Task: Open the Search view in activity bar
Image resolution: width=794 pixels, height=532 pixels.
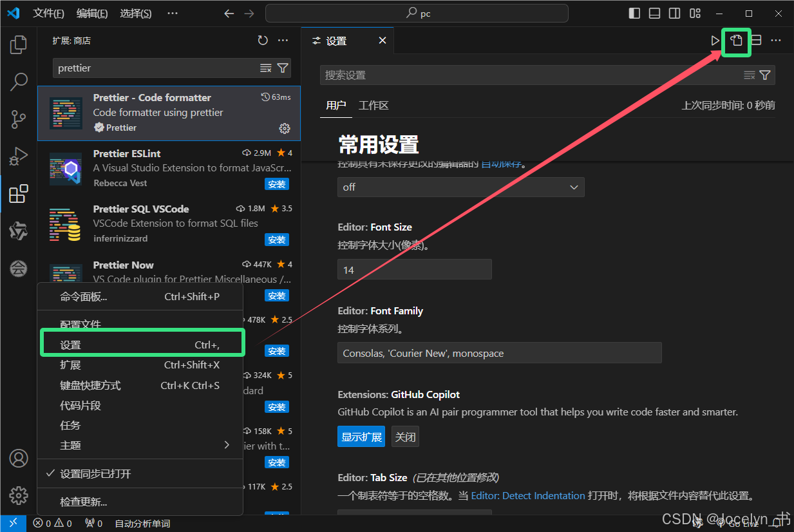Action: (19, 82)
